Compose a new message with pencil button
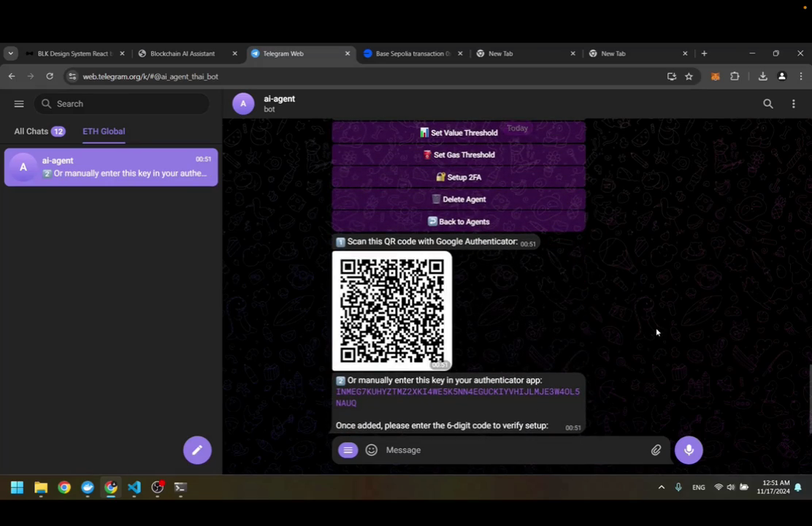Viewport: 812px width, 526px height. coord(197,450)
